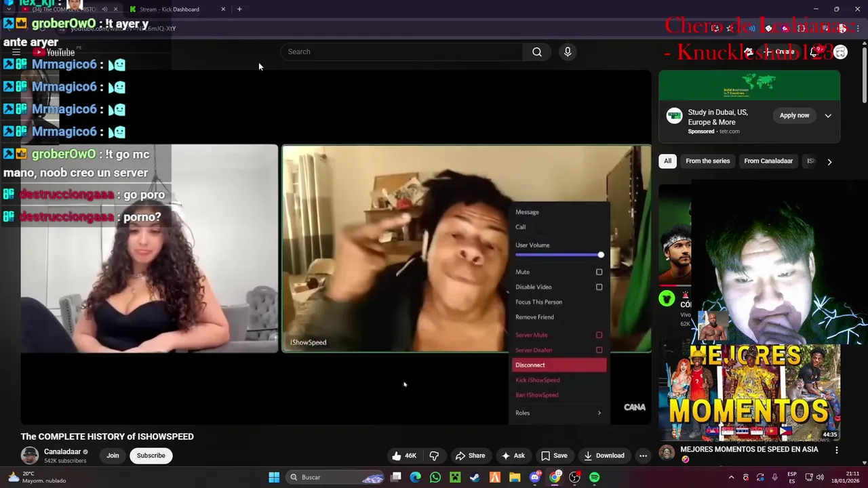Open Discord from taskbar
Viewport: 868px width, 488px height.
[535, 477]
